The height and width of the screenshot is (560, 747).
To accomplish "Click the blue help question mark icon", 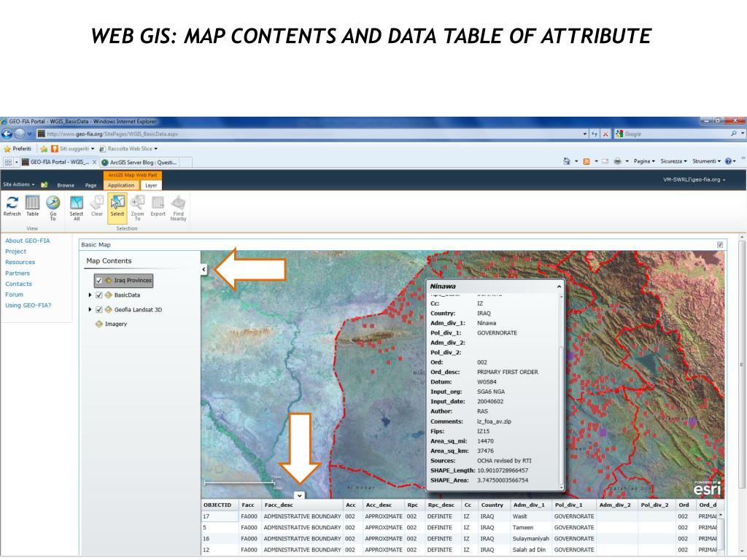I will coord(728,161).
